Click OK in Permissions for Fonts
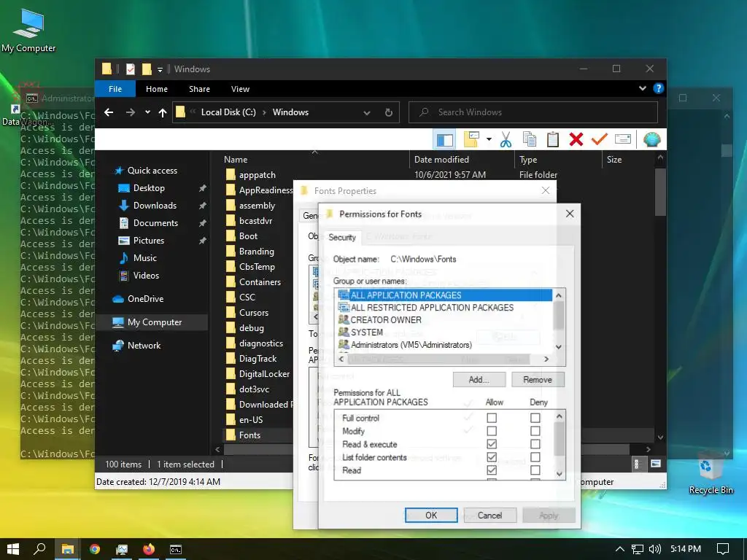 [x=431, y=516]
